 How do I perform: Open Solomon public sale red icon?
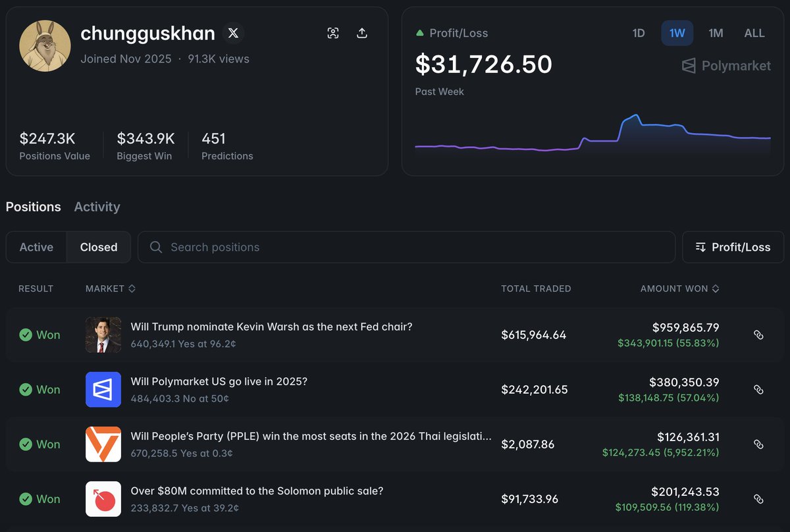pos(103,498)
